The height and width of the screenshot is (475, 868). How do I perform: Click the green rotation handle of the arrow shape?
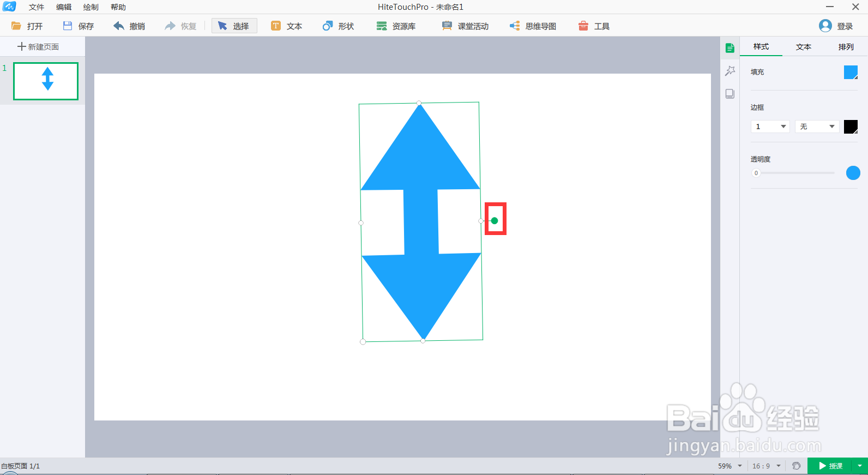click(495, 221)
